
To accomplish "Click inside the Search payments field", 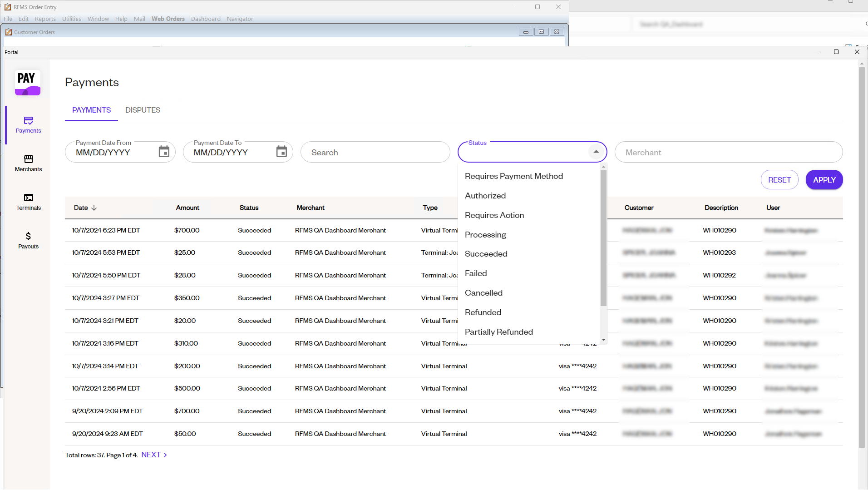I will pyautogui.click(x=375, y=152).
